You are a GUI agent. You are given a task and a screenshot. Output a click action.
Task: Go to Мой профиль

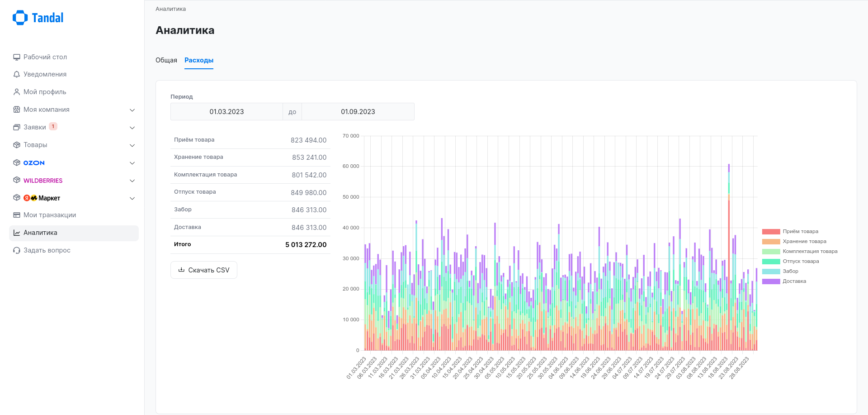tap(74, 92)
